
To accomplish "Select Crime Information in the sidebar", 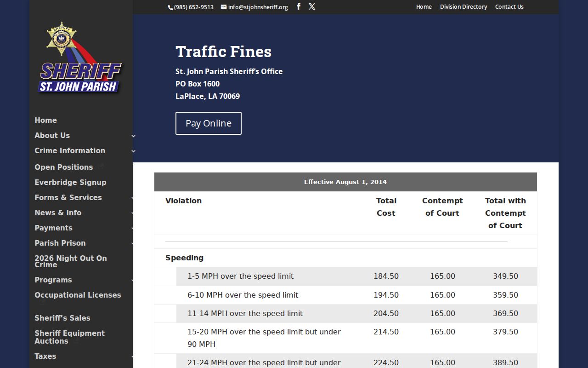I will coord(70,150).
